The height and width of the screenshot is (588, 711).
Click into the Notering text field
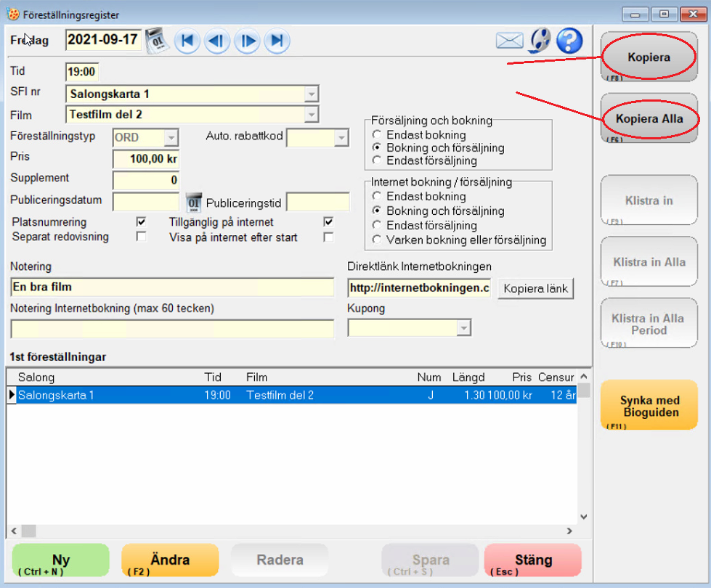[x=172, y=287]
